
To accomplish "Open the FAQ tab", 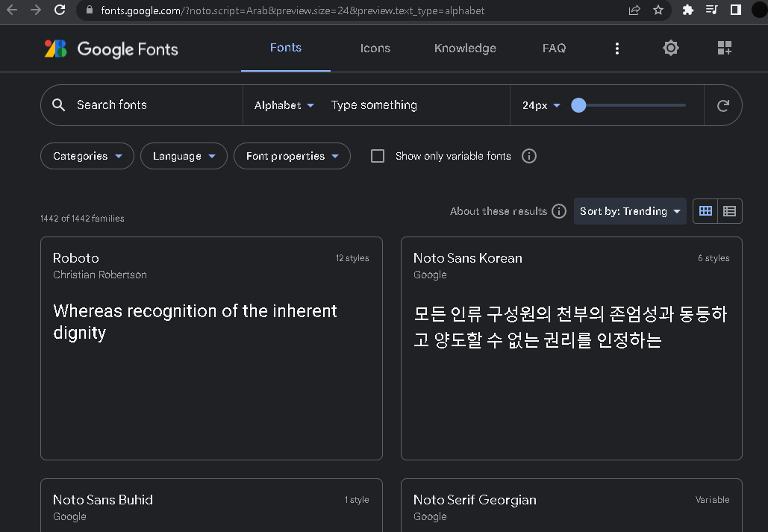I will point(554,48).
